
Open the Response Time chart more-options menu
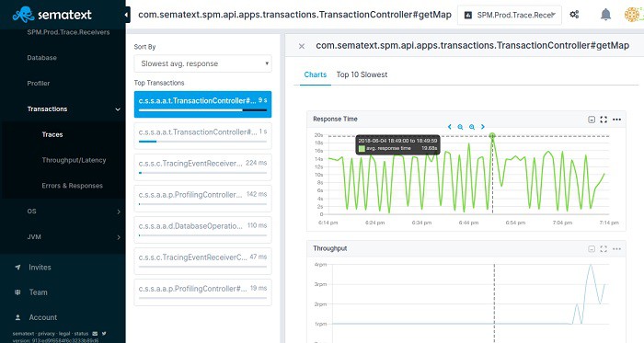616,120
